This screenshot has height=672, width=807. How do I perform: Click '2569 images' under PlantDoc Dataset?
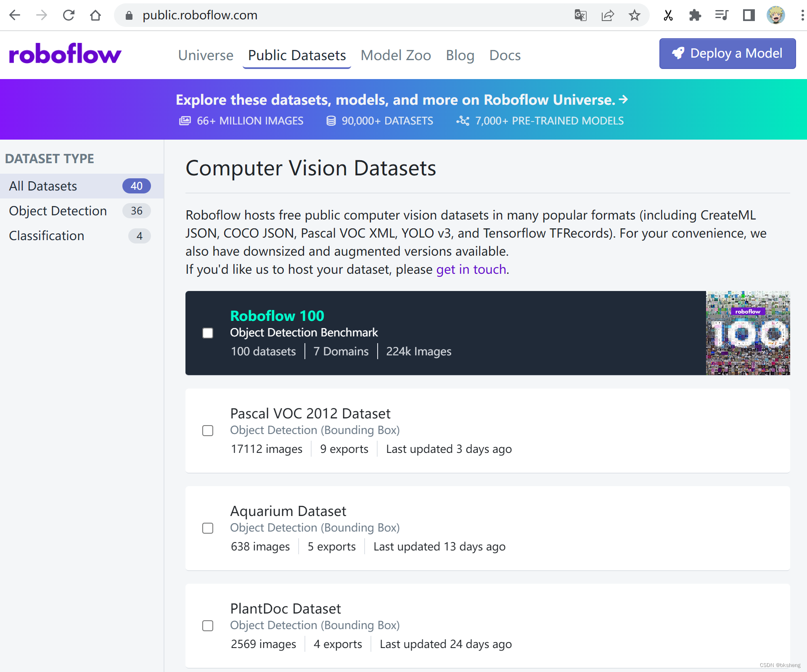tap(263, 644)
